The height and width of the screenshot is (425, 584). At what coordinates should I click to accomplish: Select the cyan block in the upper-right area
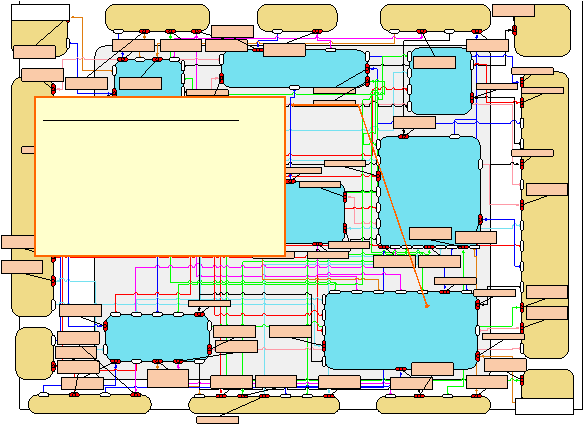[x=441, y=80]
